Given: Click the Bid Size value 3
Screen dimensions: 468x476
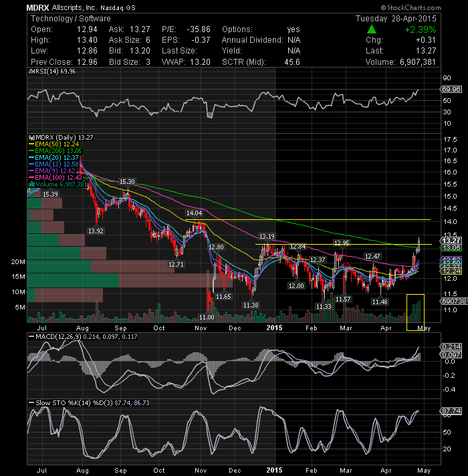Looking at the screenshot, I should pos(148,62).
